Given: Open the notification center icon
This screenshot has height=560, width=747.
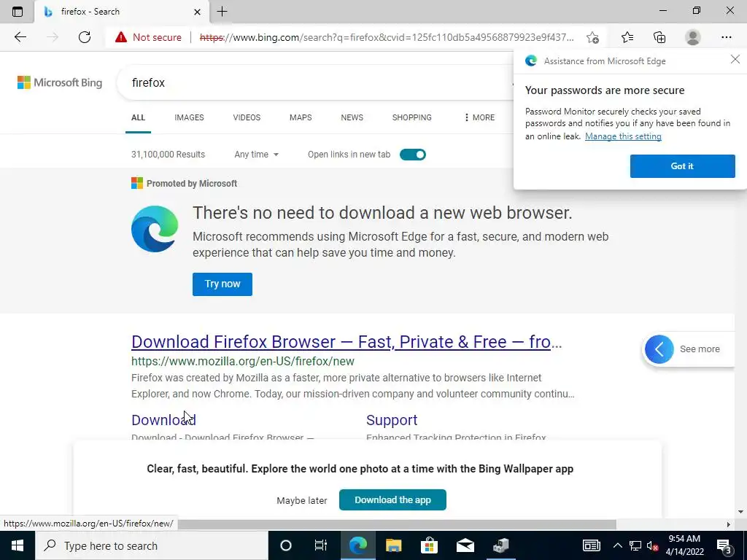Looking at the screenshot, I should (724, 545).
